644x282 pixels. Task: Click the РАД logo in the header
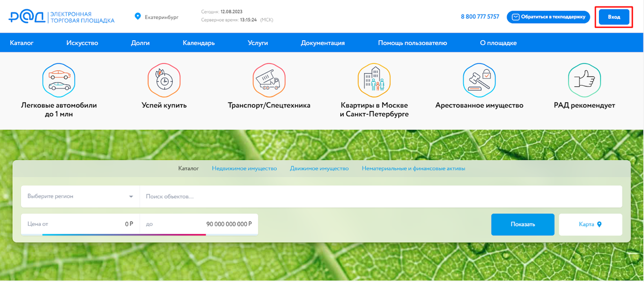(x=26, y=17)
